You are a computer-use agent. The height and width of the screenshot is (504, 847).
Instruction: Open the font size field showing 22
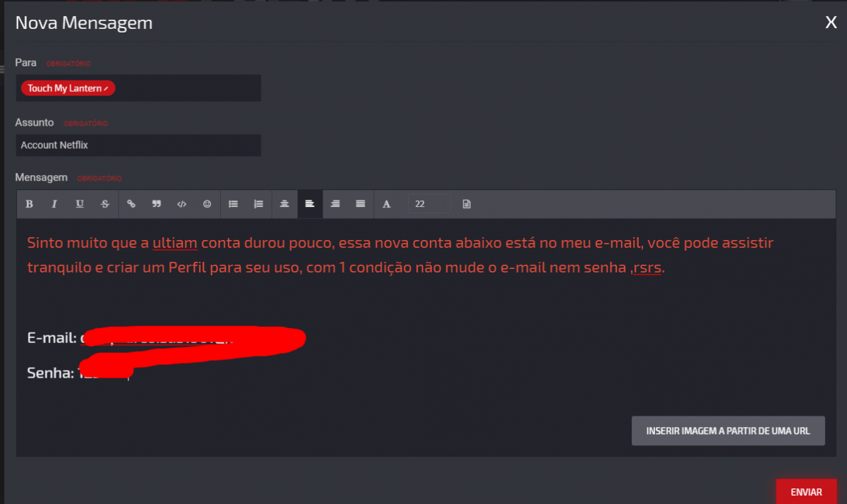(x=429, y=204)
